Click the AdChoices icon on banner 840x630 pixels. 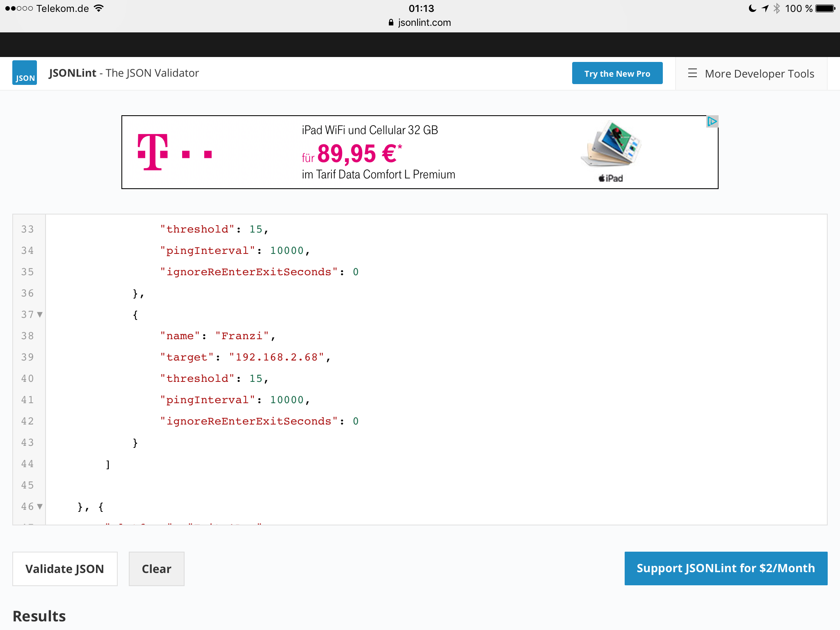click(712, 121)
